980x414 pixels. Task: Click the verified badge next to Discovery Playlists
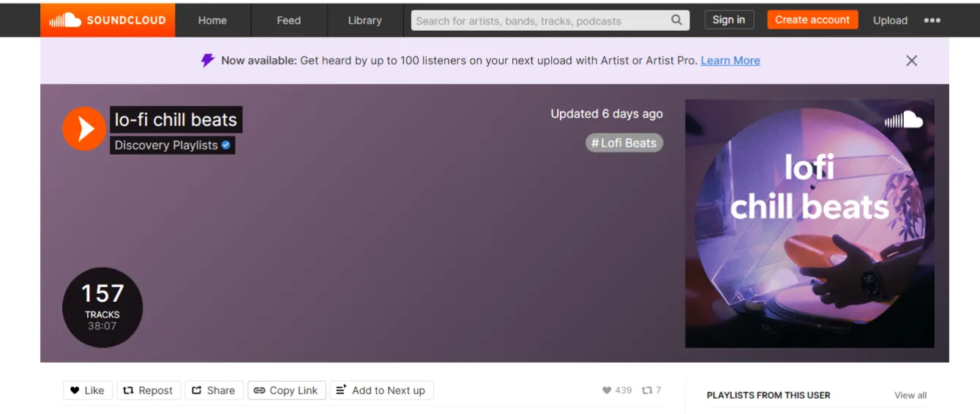(x=226, y=145)
